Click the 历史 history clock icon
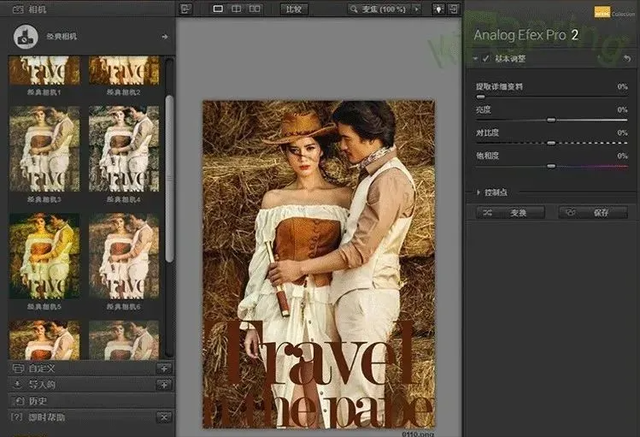 pyautogui.click(x=19, y=401)
